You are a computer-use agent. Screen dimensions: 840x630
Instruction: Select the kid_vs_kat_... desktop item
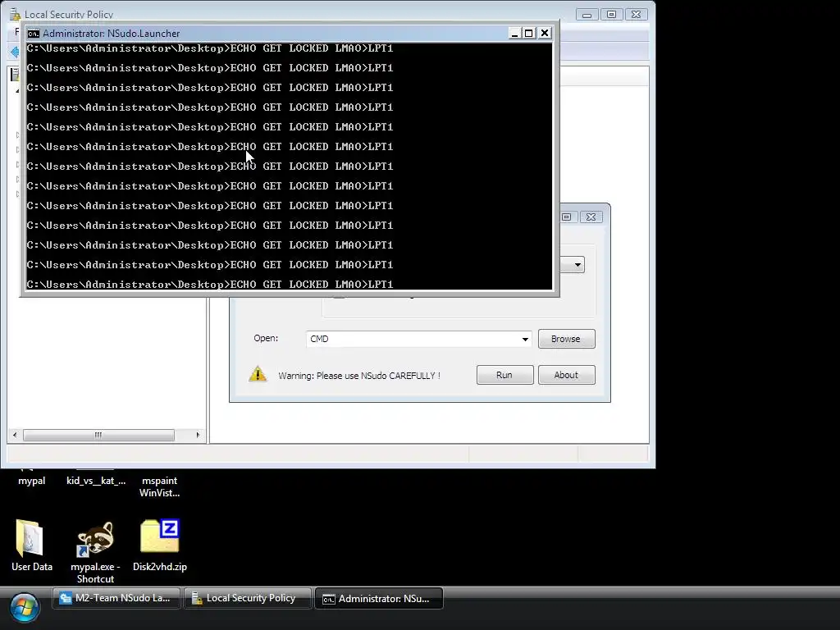pyautogui.click(x=96, y=481)
